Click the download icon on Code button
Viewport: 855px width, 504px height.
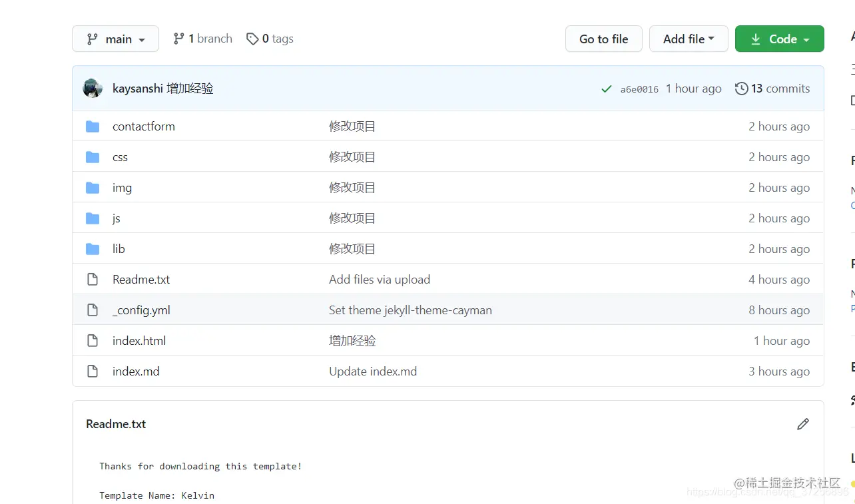(756, 39)
